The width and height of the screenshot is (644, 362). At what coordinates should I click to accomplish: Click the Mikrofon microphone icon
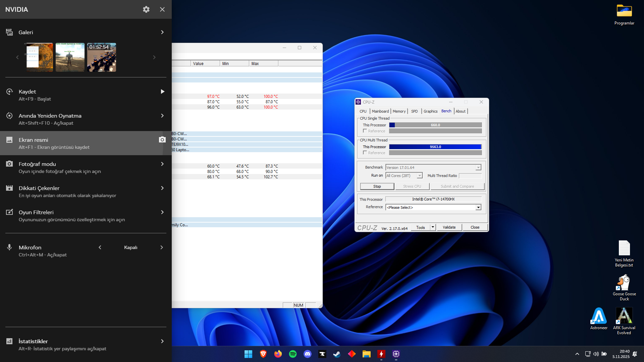pyautogui.click(x=9, y=247)
